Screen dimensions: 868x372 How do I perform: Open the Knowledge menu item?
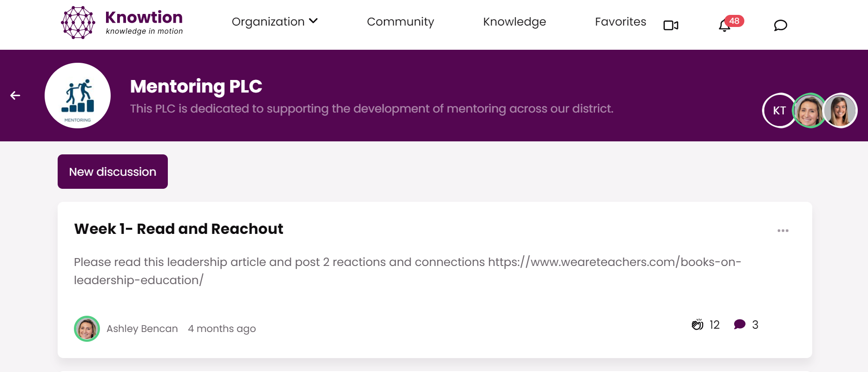pos(514,21)
